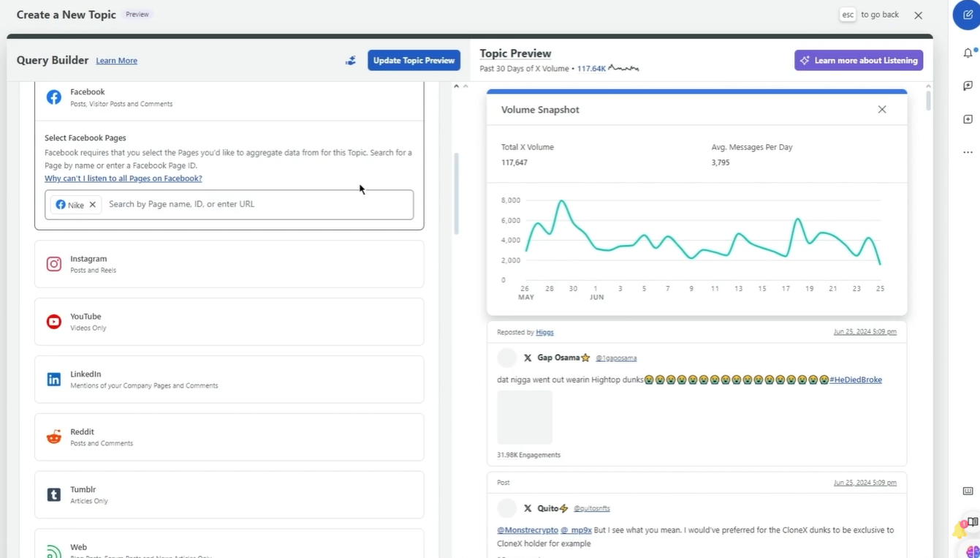Click the esc key button
This screenshot has width=980, height=558.
[x=848, y=15]
